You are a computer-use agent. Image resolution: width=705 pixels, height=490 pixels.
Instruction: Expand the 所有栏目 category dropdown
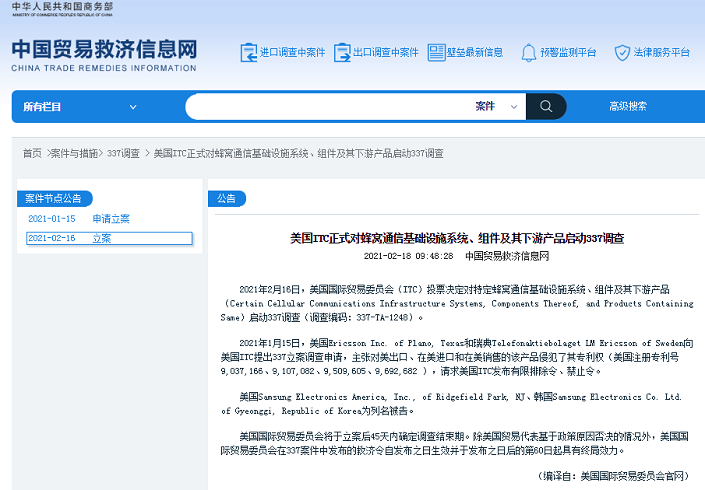click(80, 107)
